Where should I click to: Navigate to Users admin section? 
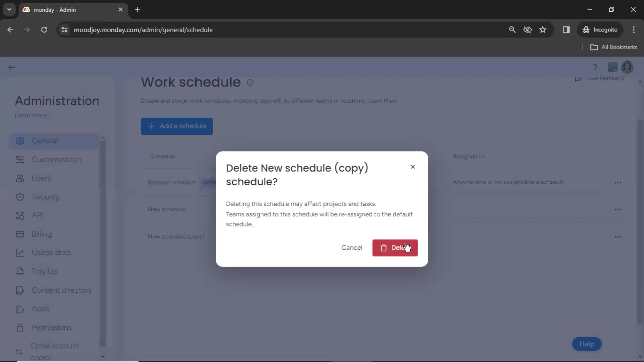[x=41, y=178]
